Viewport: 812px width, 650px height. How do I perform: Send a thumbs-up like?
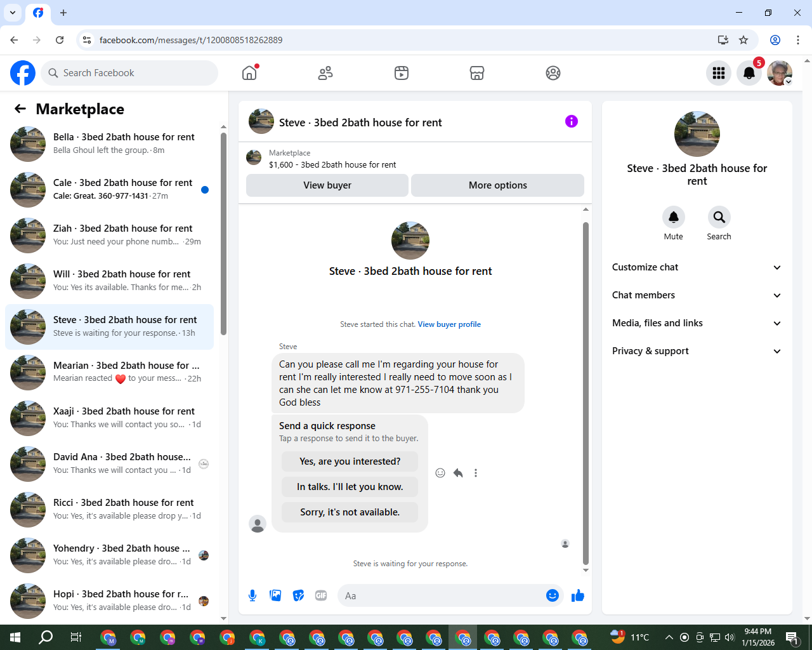pyautogui.click(x=578, y=595)
